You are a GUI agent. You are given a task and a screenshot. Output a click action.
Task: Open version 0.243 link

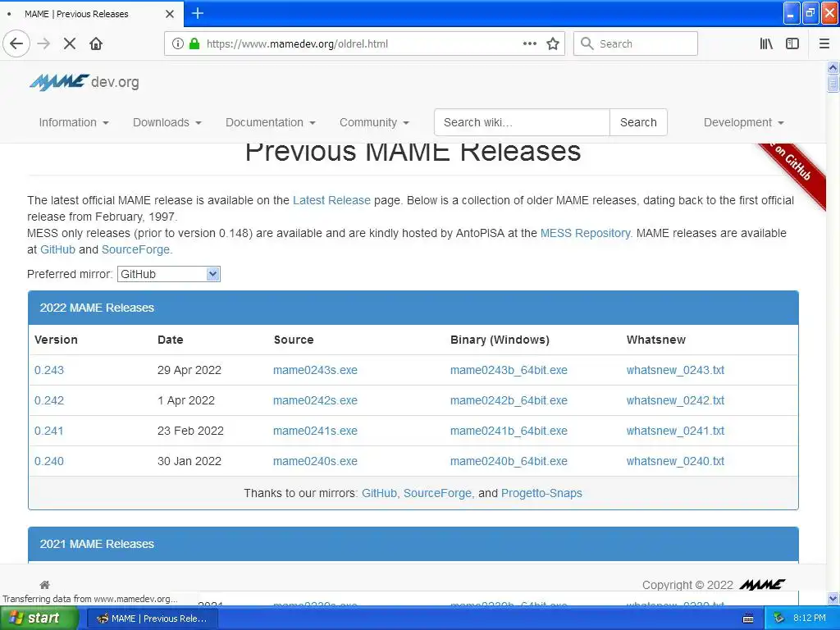point(49,370)
